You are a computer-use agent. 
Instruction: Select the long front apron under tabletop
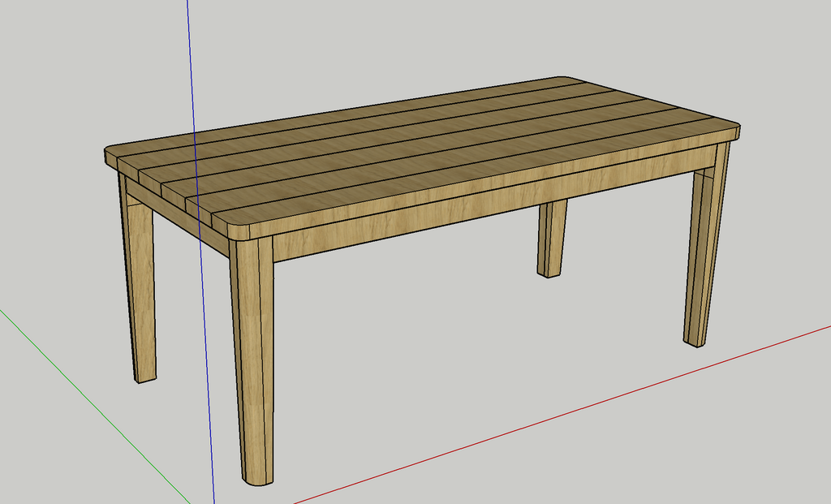(493, 204)
